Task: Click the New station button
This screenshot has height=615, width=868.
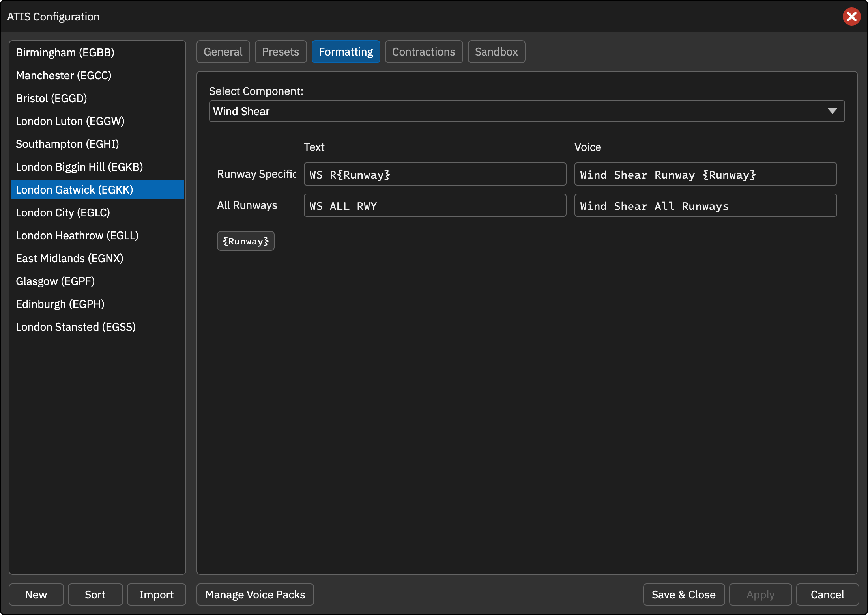Action: click(36, 594)
